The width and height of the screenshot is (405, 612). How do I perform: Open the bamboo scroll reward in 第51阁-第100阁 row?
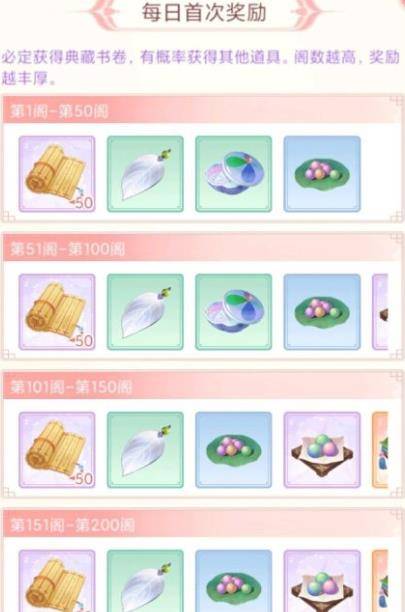57,312
